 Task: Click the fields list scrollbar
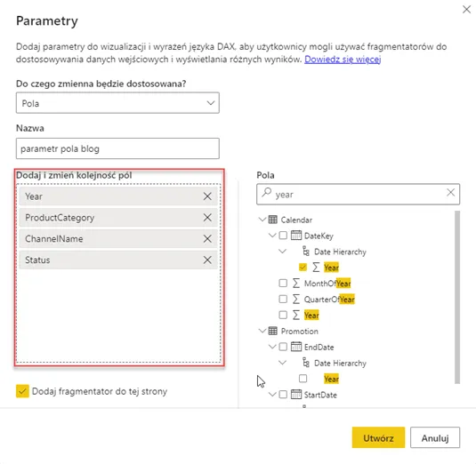pos(457,298)
